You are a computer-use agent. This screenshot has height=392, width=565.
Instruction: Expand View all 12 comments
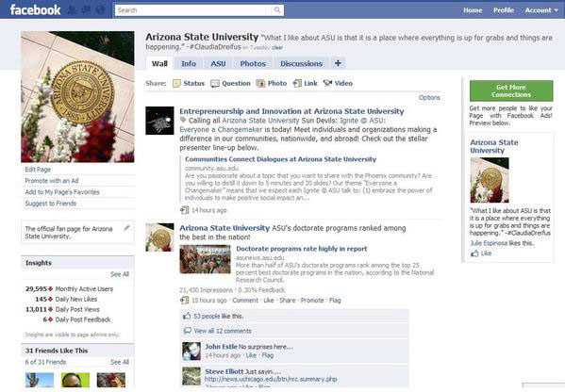coord(223,331)
